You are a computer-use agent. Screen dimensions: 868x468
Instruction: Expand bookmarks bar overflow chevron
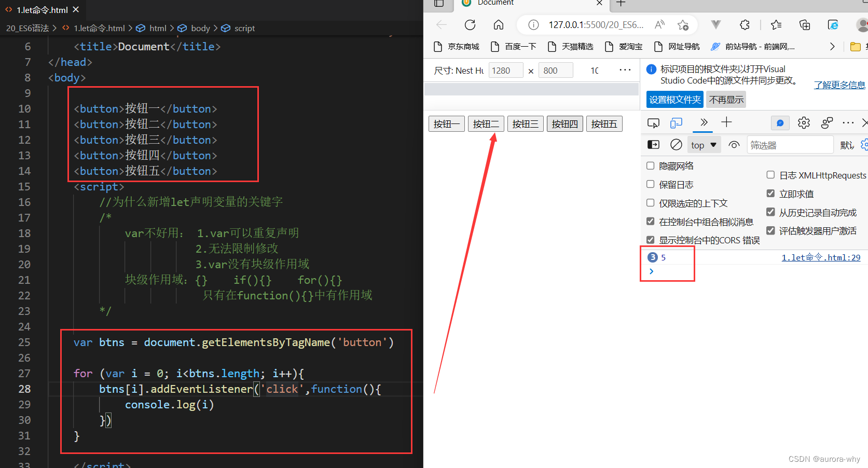pos(832,47)
